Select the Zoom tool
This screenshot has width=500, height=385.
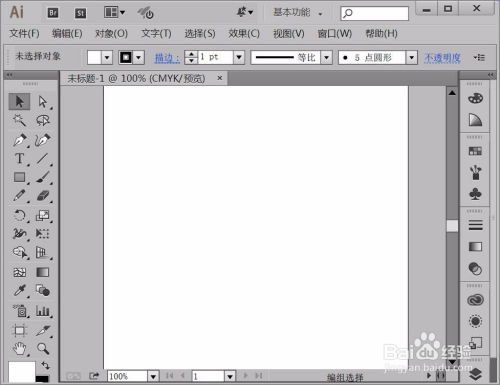tap(43, 349)
